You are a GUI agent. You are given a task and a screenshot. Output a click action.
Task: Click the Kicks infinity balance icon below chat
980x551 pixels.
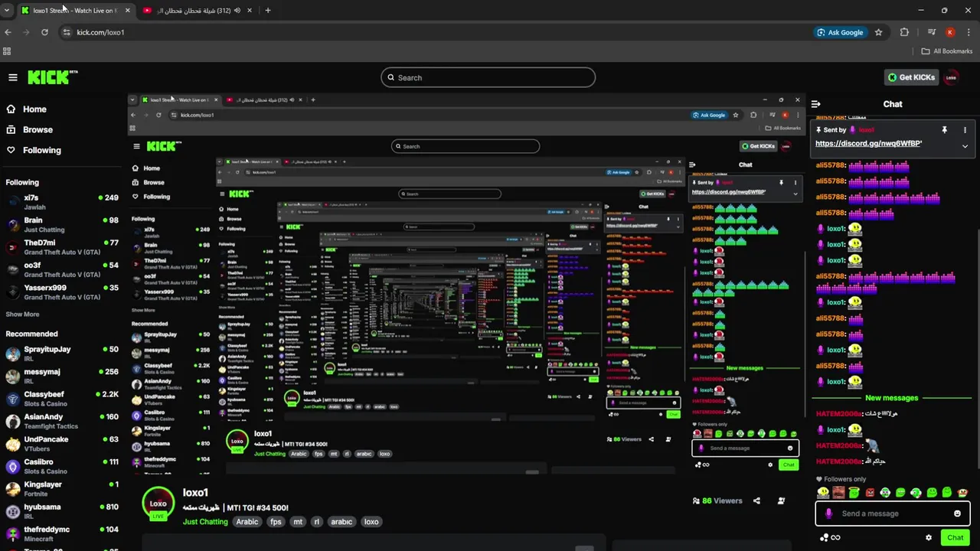(830, 538)
